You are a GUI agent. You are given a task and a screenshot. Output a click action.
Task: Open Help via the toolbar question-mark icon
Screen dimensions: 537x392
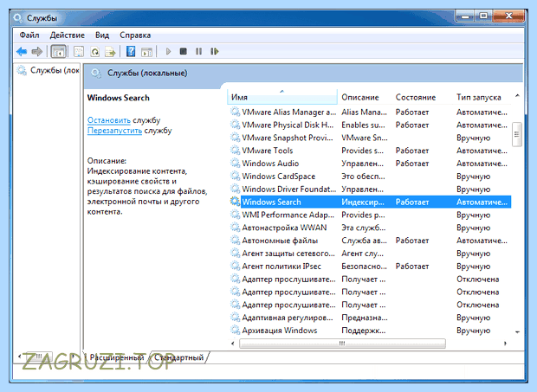tap(131, 52)
